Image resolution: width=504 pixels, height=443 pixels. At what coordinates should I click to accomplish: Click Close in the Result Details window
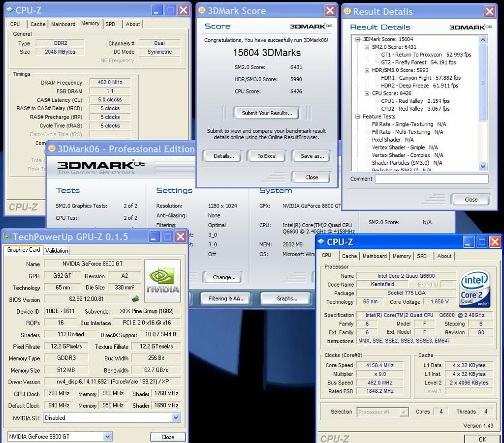coord(471,199)
